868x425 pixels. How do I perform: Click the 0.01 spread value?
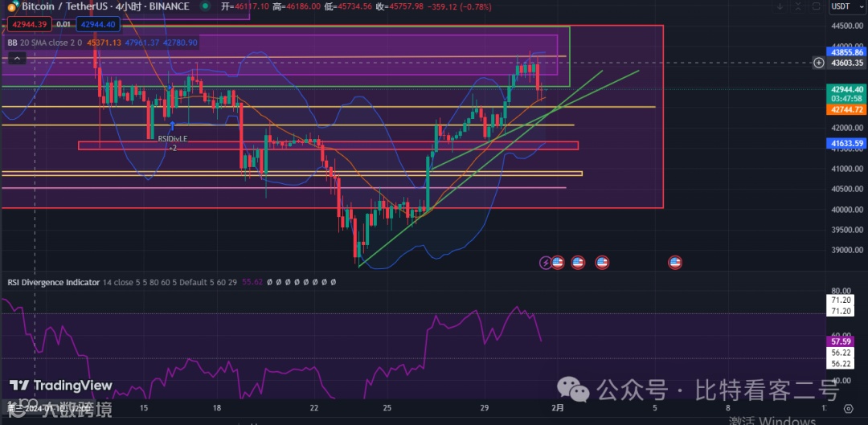63,24
